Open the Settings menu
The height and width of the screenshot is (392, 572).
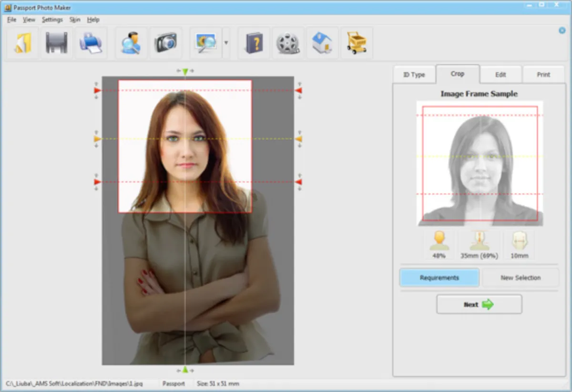point(52,20)
